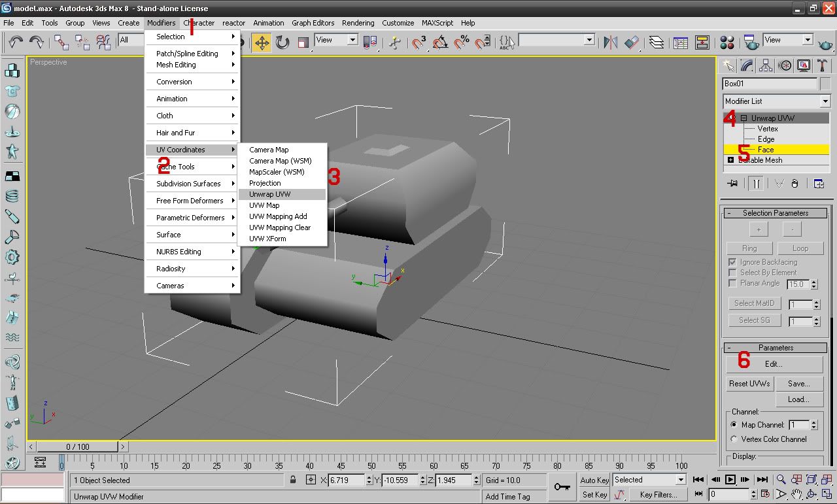Click the Quick Render teapot icon
This screenshot has width=837, height=504.
[826, 43]
